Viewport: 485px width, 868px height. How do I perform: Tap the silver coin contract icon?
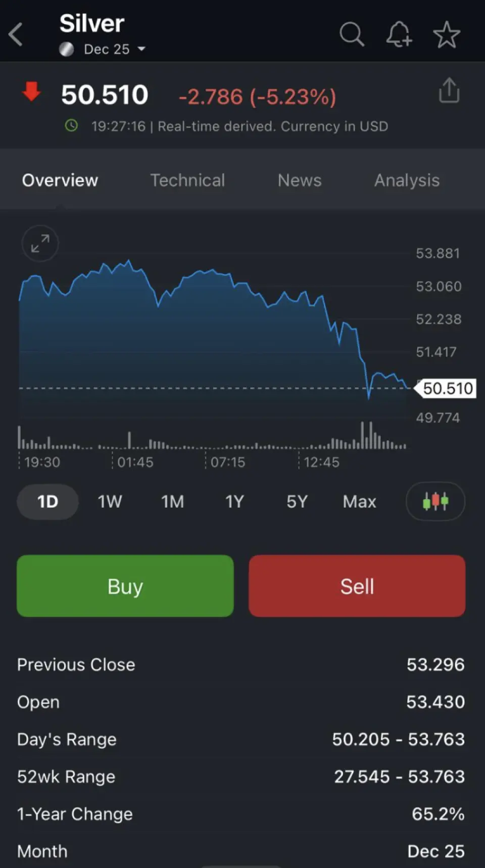[67, 49]
